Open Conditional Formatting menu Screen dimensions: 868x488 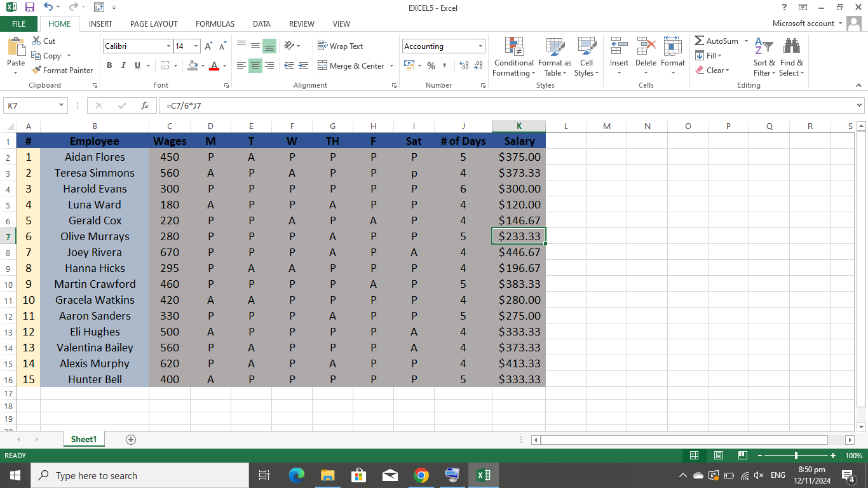(513, 57)
